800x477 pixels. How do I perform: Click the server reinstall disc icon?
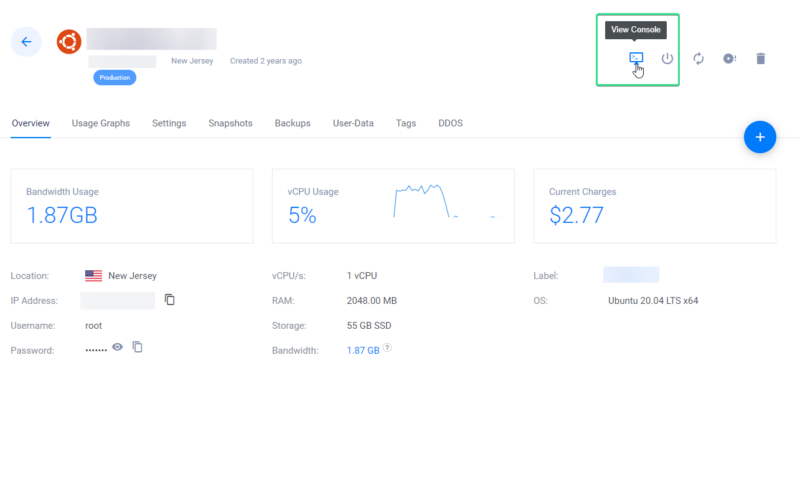tap(729, 59)
